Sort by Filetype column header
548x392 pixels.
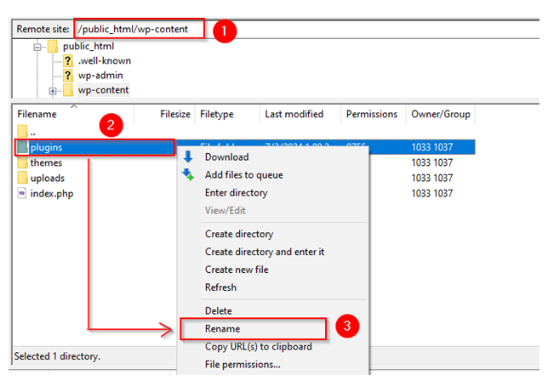(x=227, y=114)
